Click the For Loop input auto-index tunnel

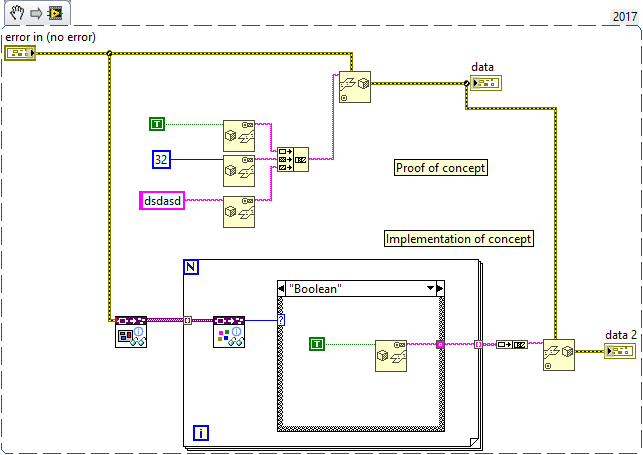[x=187, y=320]
